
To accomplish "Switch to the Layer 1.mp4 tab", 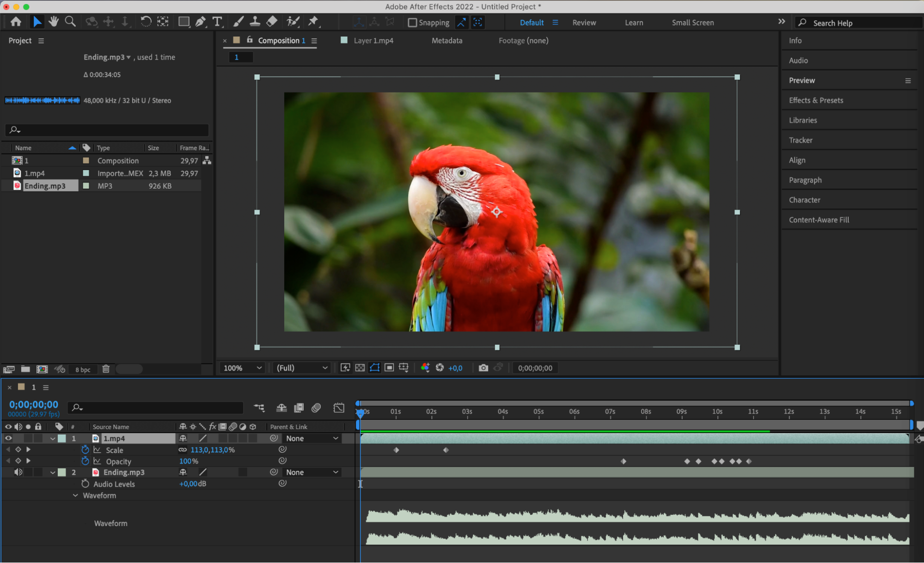I will pos(373,41).
